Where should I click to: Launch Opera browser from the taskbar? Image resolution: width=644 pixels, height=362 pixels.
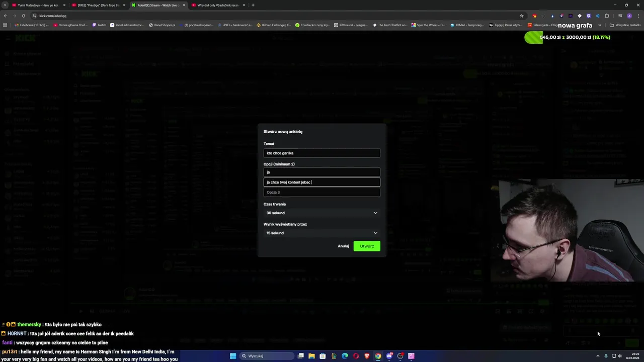[x=356, y=356]
